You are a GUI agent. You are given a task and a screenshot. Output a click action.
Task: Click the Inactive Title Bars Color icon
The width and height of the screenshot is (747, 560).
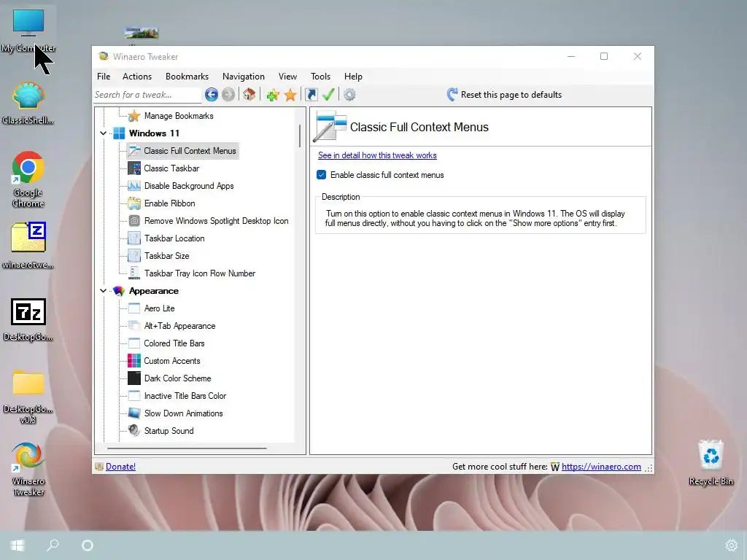(x=134, y=396)
